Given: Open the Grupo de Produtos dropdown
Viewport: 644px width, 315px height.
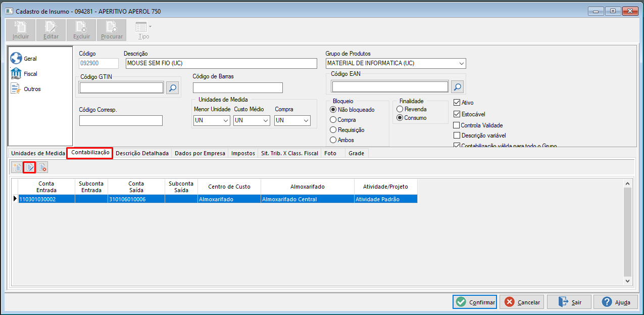Looking at the screenshot, I should (461, 64).
